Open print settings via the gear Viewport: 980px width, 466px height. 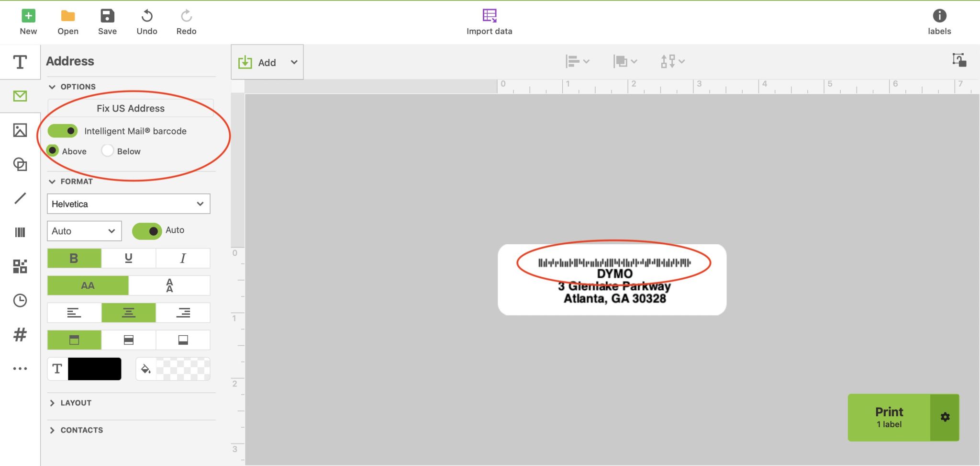pos(945,417)
